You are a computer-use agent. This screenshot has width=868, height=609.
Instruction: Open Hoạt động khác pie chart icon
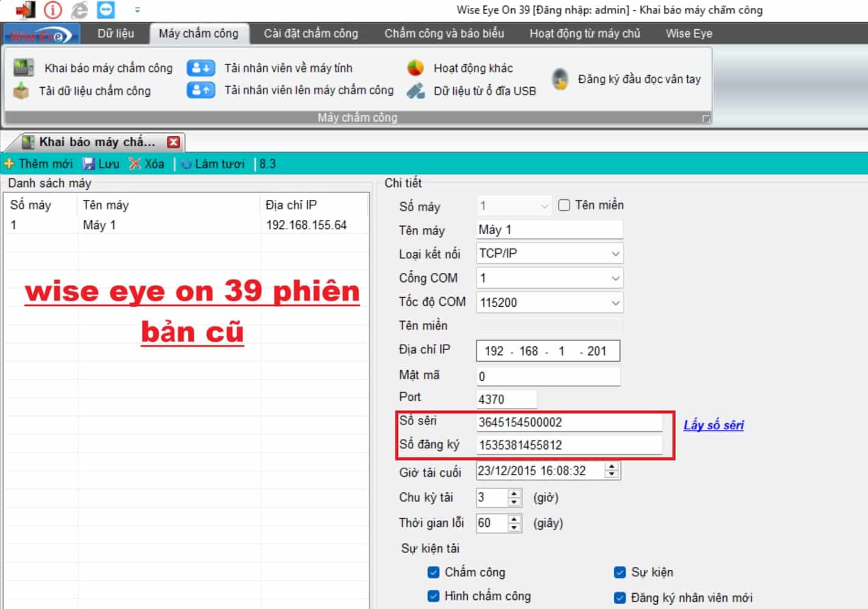(x=415, y=68)
